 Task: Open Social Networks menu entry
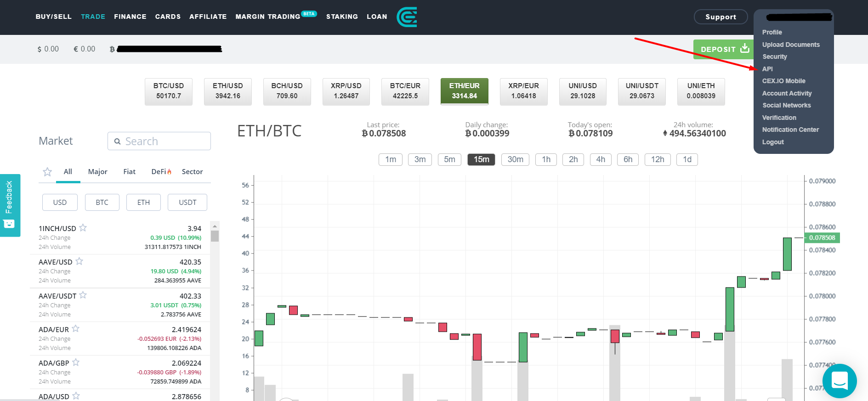[x=786, y=105]
